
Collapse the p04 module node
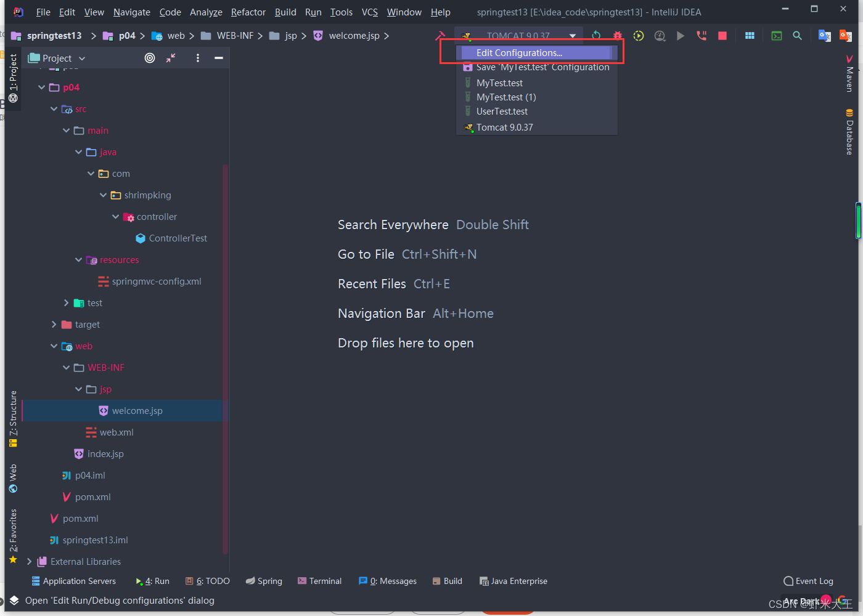click(x=42, y=87)
